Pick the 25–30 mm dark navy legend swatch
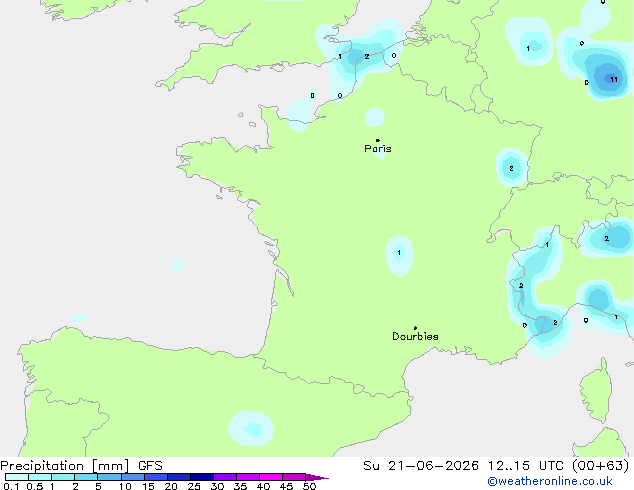634x490 pixels. click(201, 477)
